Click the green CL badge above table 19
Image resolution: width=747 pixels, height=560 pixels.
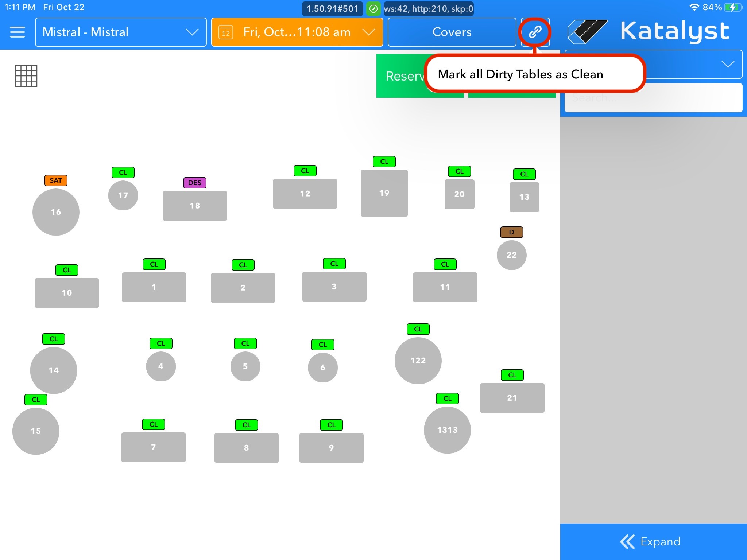point(384,162)
